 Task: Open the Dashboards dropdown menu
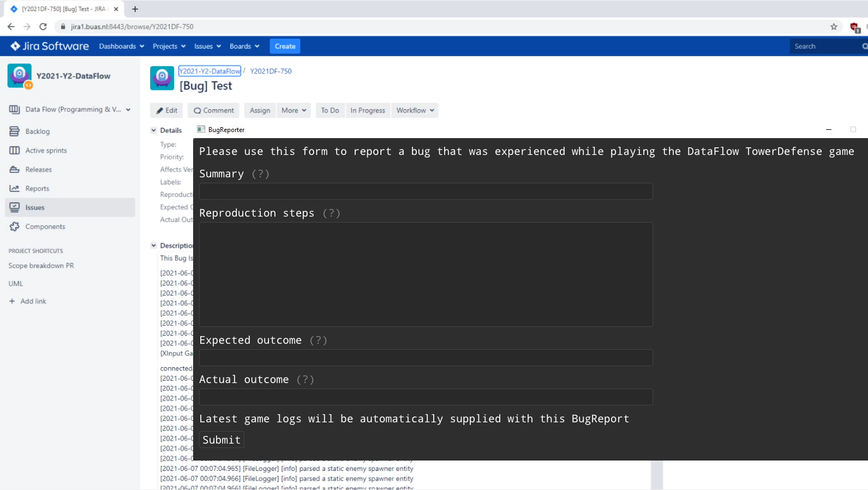[x=121, y=46]
